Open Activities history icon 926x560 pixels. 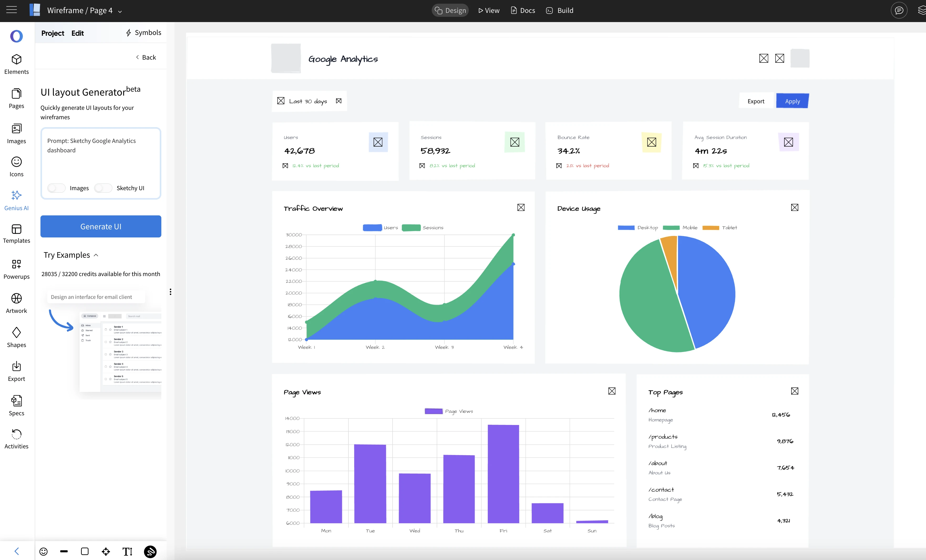[x=16, y=439]
